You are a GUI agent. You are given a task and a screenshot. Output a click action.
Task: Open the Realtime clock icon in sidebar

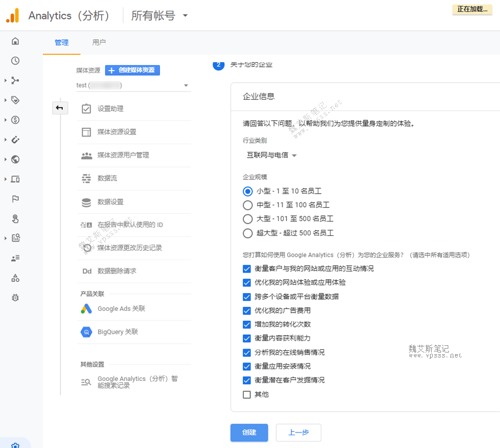pos(15,61)
